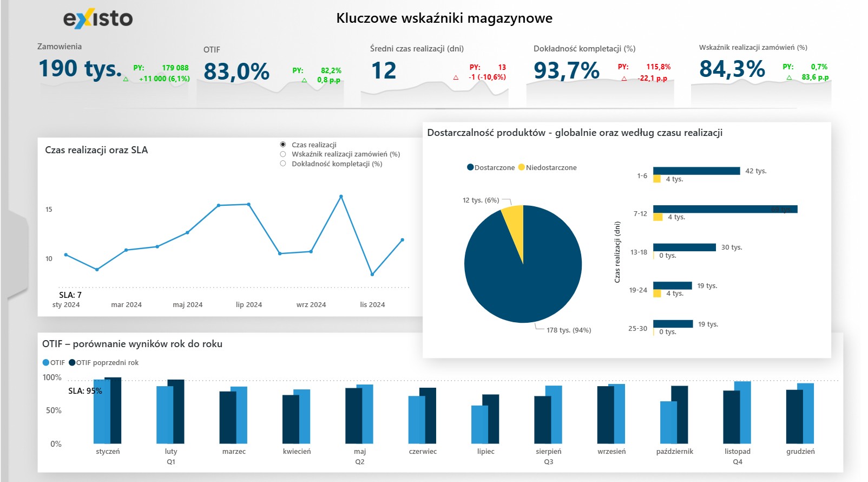Click the highest peak point on the line chart

(x=341, y=197)
